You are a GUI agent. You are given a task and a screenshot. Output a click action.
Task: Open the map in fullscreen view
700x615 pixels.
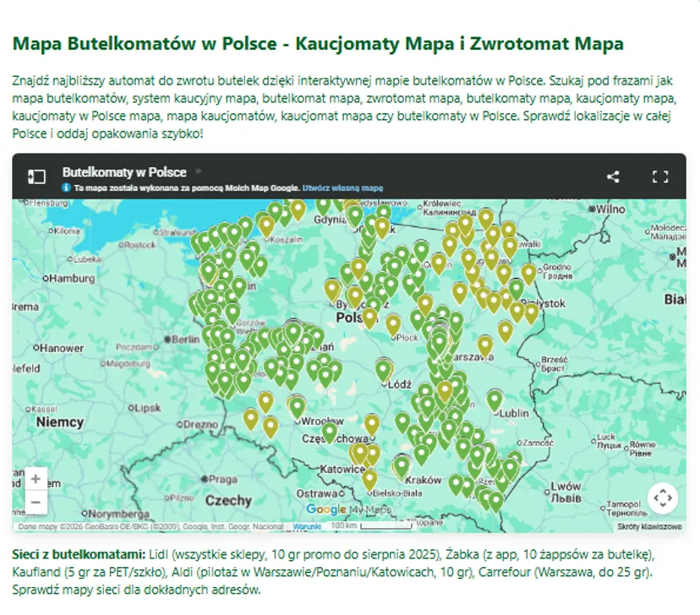(660, 177)
